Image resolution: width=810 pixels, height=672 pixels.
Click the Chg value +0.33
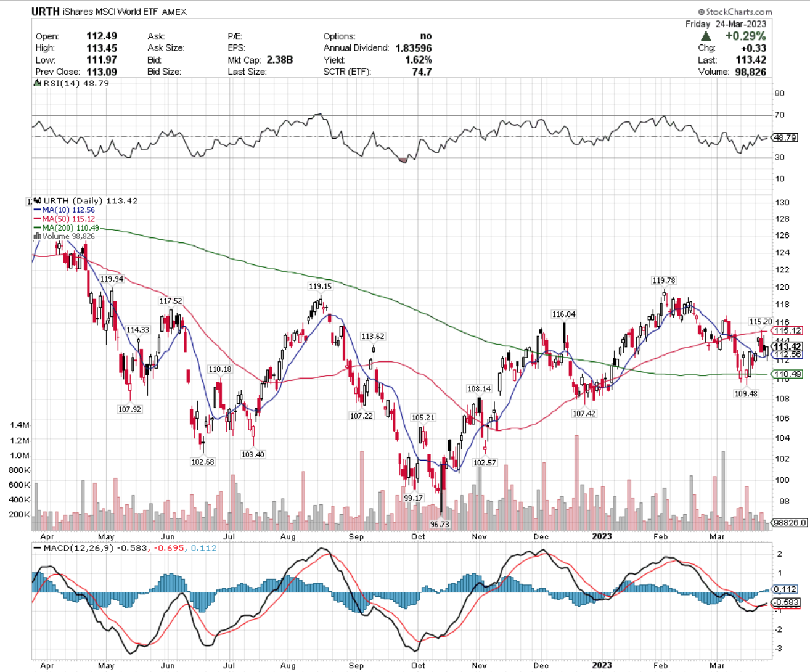pyautogui.click(x=753, y=48)
